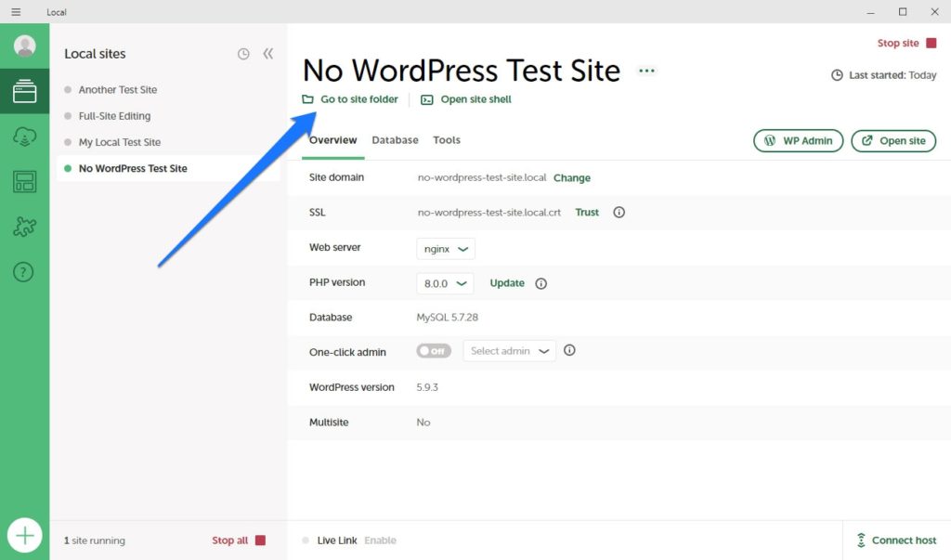
Task: Click the no-wordpress-test-site.local.crt certificate name
Action: 489,213
